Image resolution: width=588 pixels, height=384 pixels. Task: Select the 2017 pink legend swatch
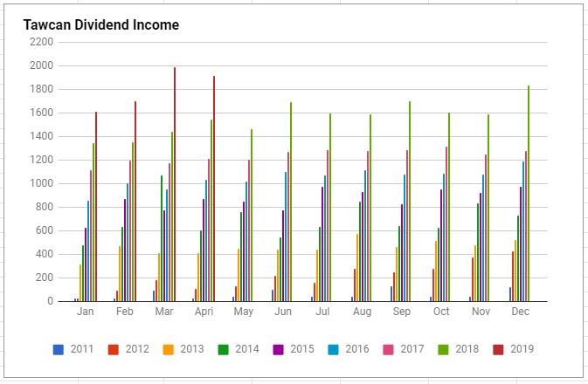tap(386, 349)
